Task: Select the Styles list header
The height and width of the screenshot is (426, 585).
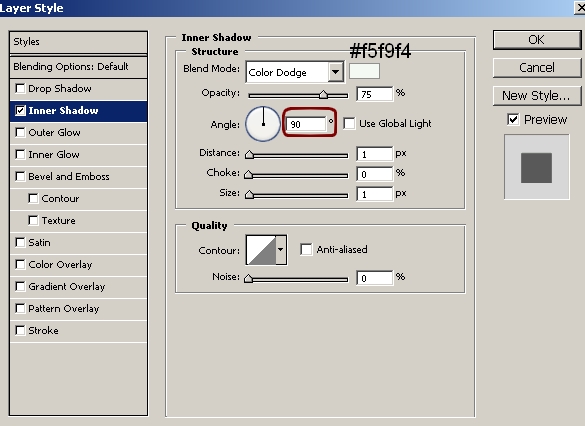Action: pyautogui.click(x=78, y=42)
